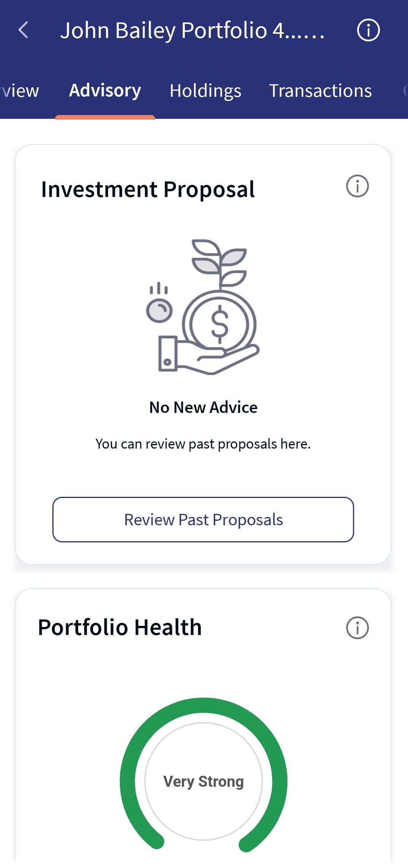The height and width of the screenshot is (868, 408).
Task: Tap the Investment Proposal info icon
Action: pos(357,186)
